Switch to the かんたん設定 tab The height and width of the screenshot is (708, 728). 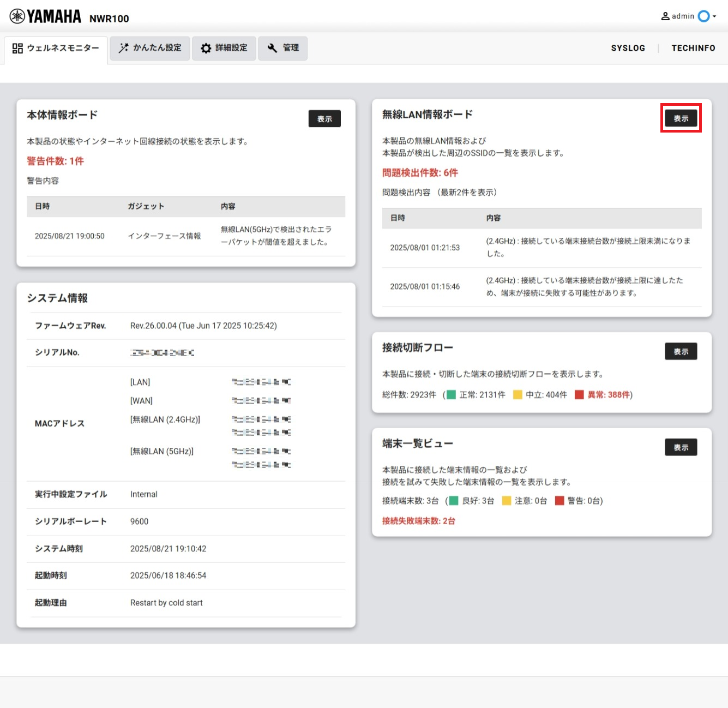pos(150,48)
